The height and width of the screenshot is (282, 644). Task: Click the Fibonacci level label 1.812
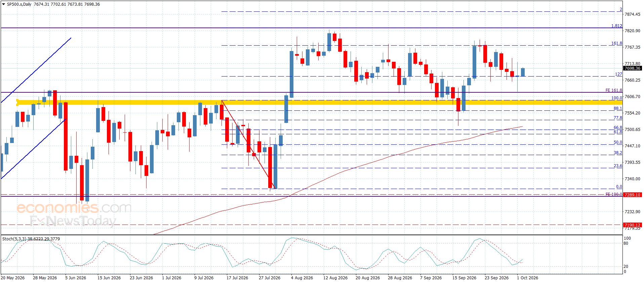[x=616, y=26]
